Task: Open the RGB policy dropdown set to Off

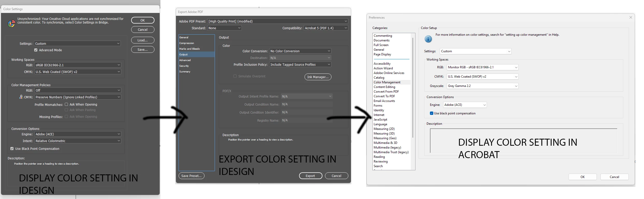Action: [x=78, y=90]
